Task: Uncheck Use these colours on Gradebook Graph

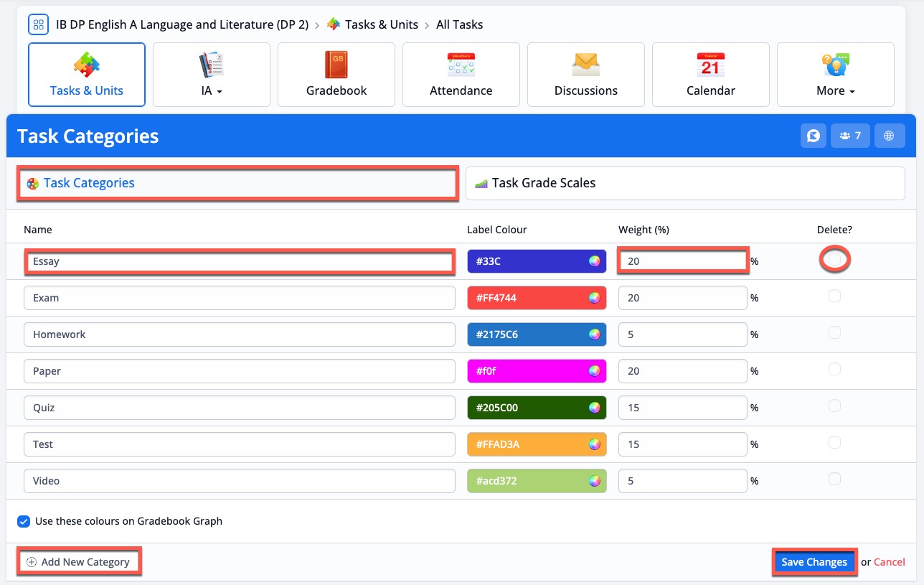Action: 24,521
